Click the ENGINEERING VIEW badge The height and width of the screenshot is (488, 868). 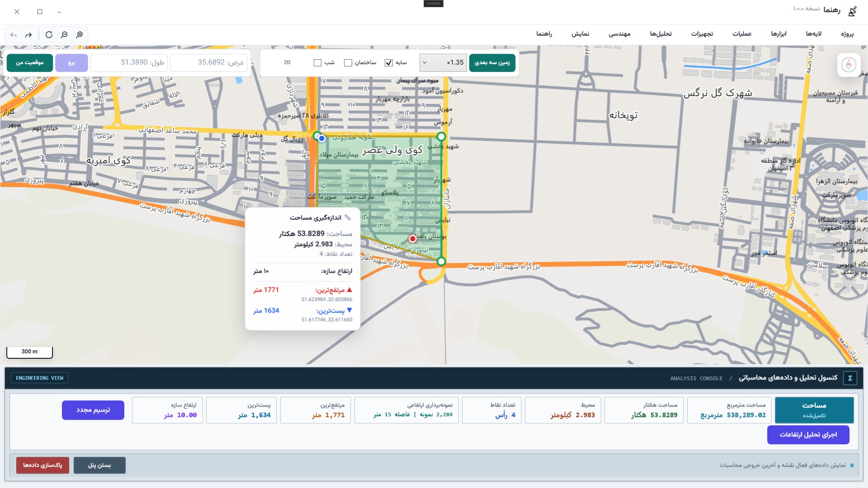pos(40,378)
